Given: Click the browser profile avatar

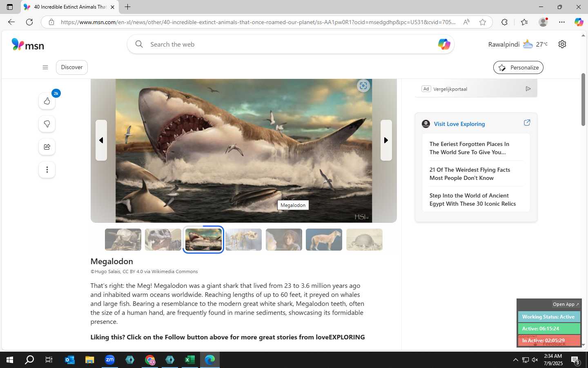Looking at the screenshot, I should [543, 22].
